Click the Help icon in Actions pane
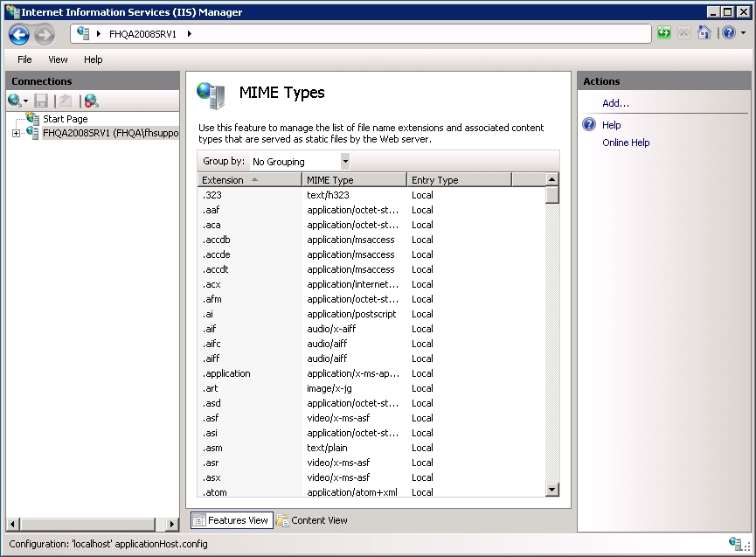The height and width of the screenshot is (557, 756). click(x=589, y=124)
